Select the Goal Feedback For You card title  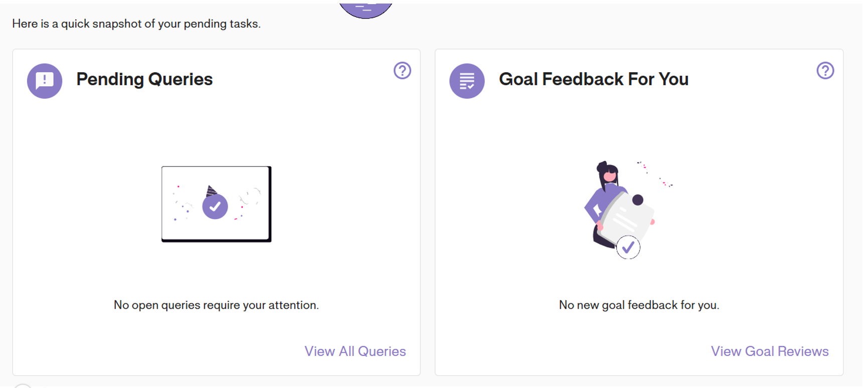[x=594, y=79]
